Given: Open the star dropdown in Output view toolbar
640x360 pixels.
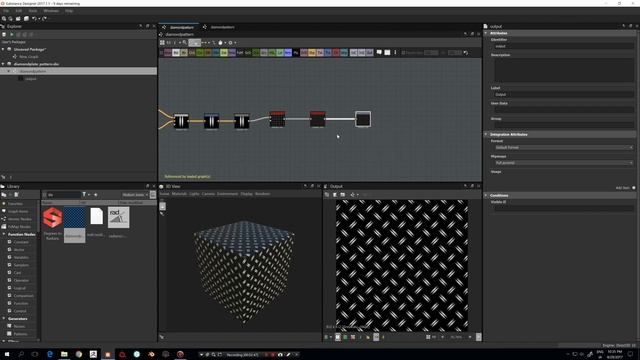Looking at the screenshot, I should 354,195.
